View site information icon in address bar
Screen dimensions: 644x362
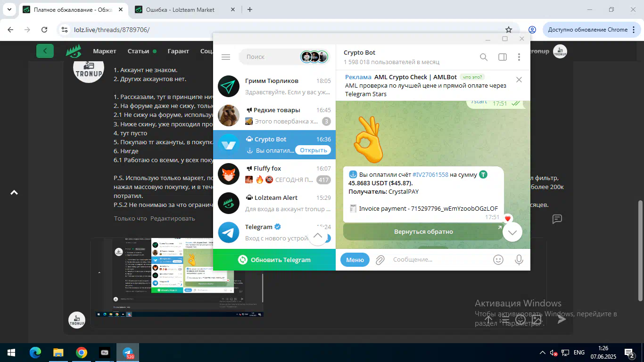coord(65,30)
